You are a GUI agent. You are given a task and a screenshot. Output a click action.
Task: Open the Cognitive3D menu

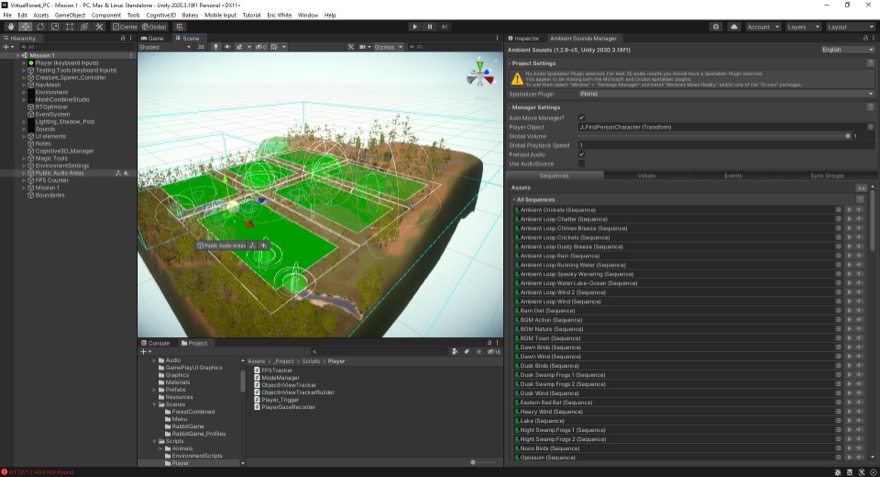point(161,15)
